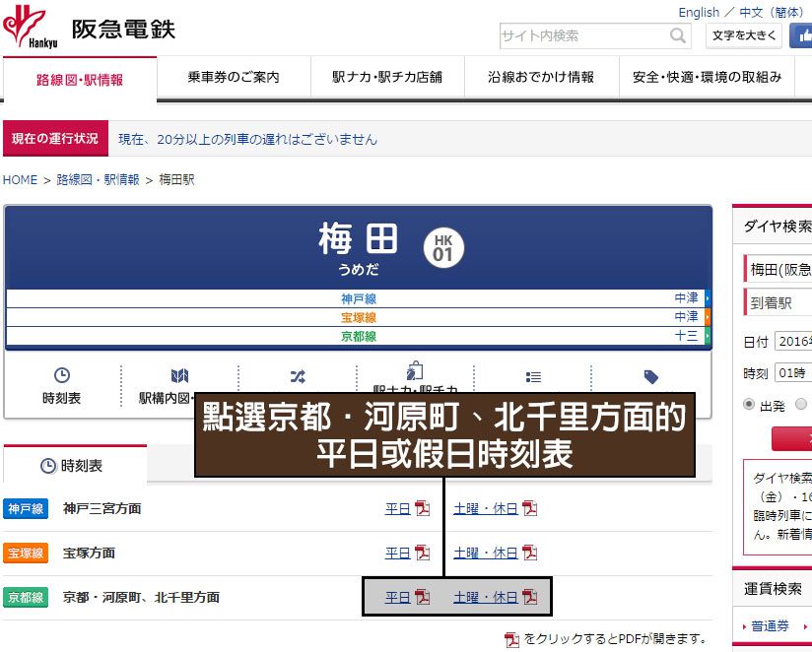Click 十三 next station link
This screenshot has width=812, height=652.
point(686,336)
